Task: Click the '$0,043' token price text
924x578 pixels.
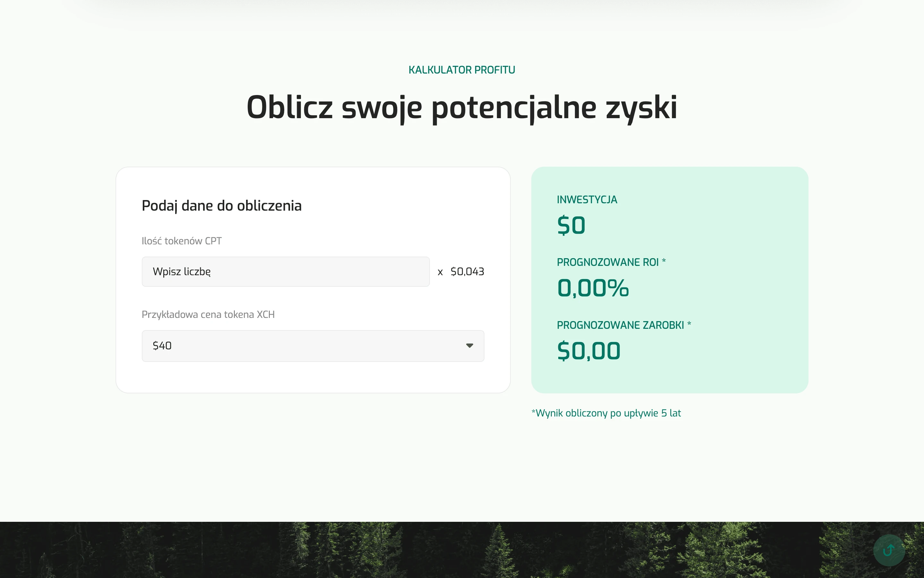Action: click(x=467, y=271)
